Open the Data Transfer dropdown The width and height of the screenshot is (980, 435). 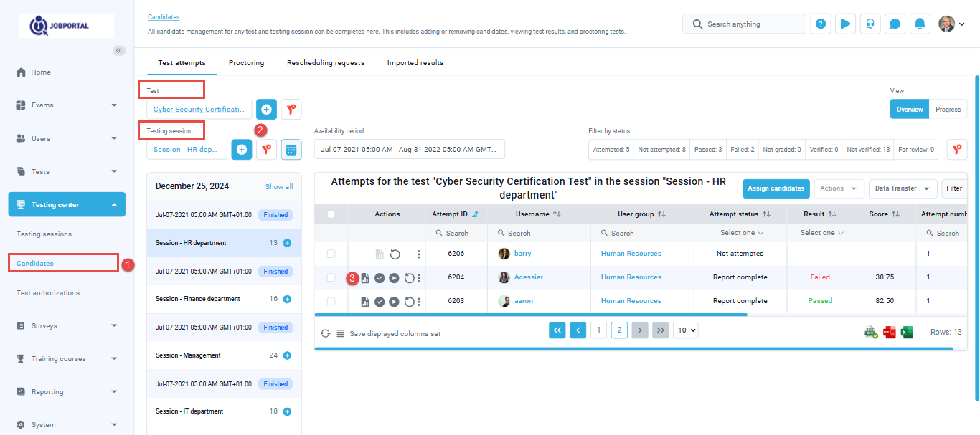(903, 188)
